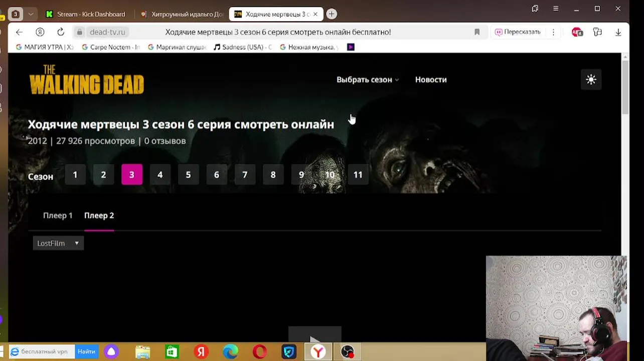Open the blue shield VPN app in taskbar

click(289, 352)
